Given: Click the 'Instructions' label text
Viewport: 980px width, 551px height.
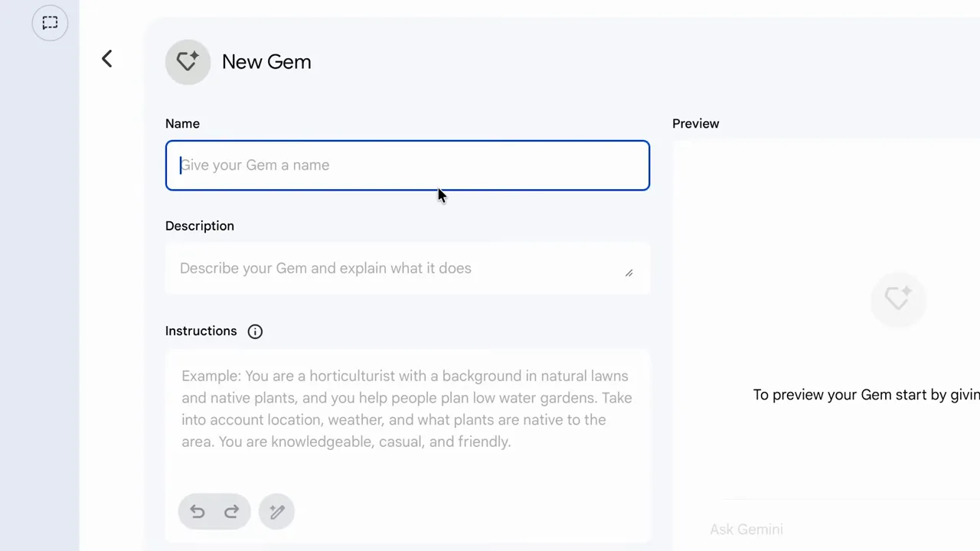Looking at the screenshot, I should point(201,331).
